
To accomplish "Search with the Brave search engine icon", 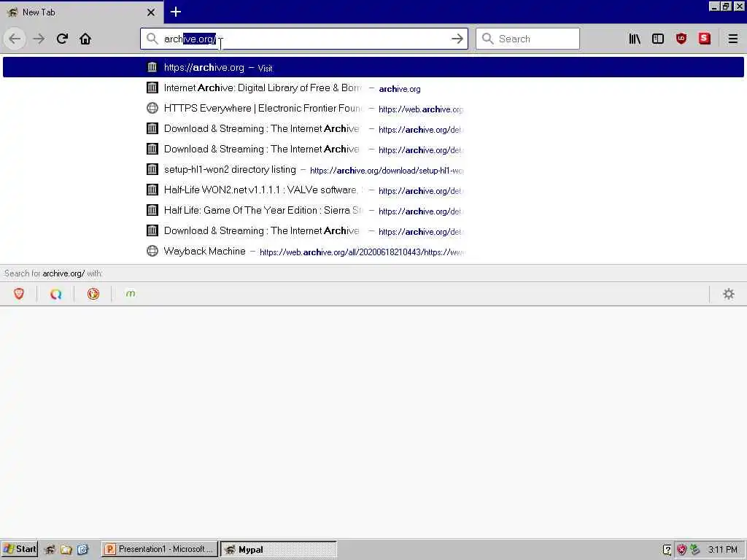I will [19, 294].
